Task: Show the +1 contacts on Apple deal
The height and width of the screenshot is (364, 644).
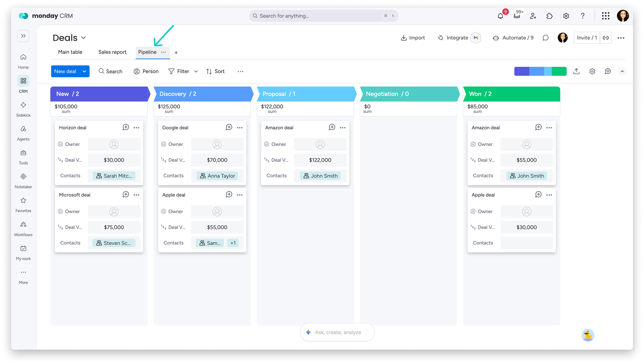Action: click(233, 243)
